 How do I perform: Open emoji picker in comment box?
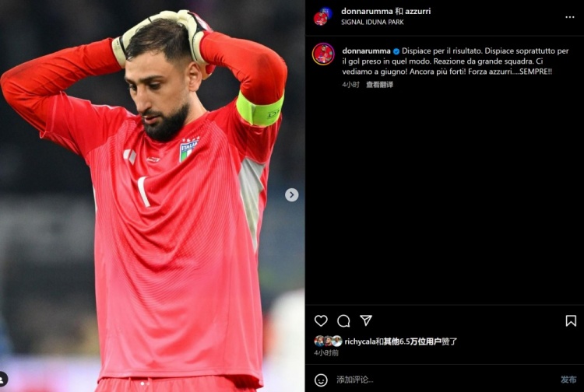321,380
